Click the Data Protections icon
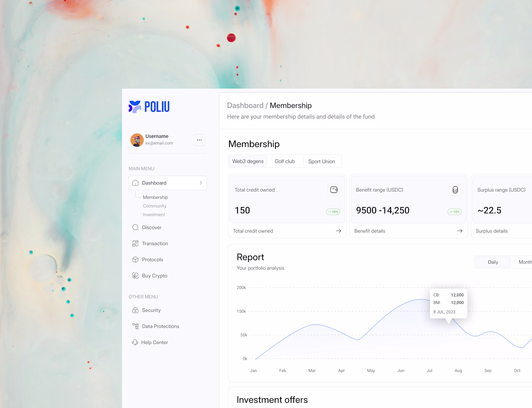This screenshot has width=532, height=408. pyautogui.click(x=136, y=326)
